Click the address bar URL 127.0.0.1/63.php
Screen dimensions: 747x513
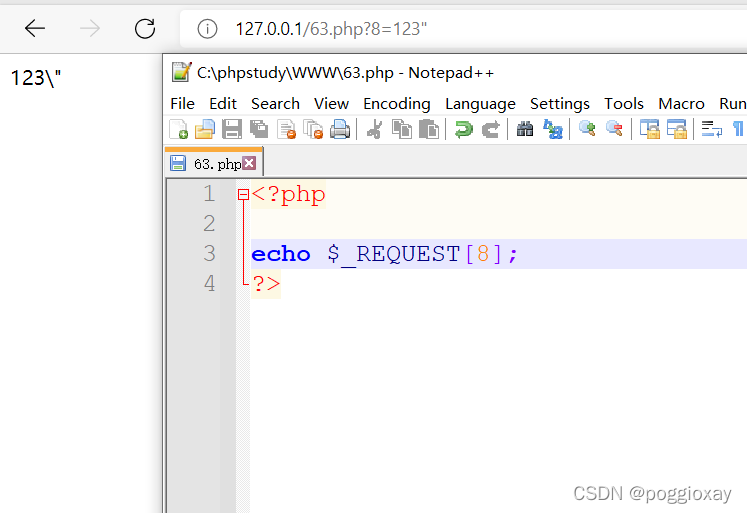(331, 29)
